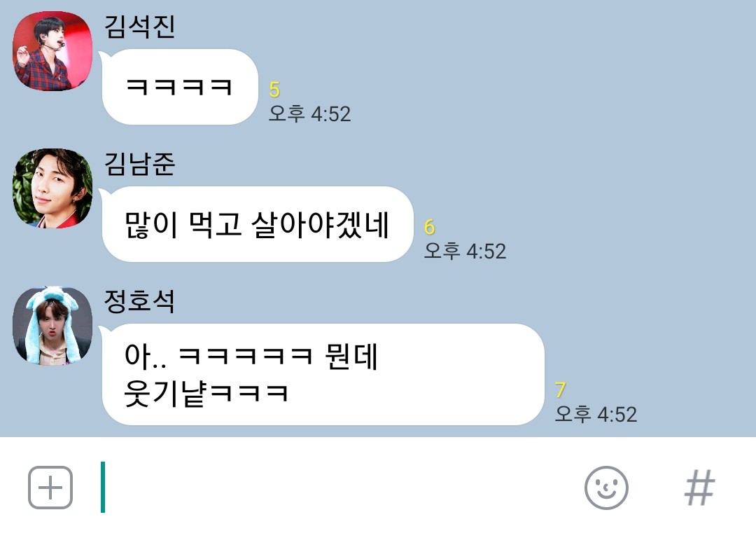756x538 pixels.
Task: Tap the unread count 7
Action: 560,390
